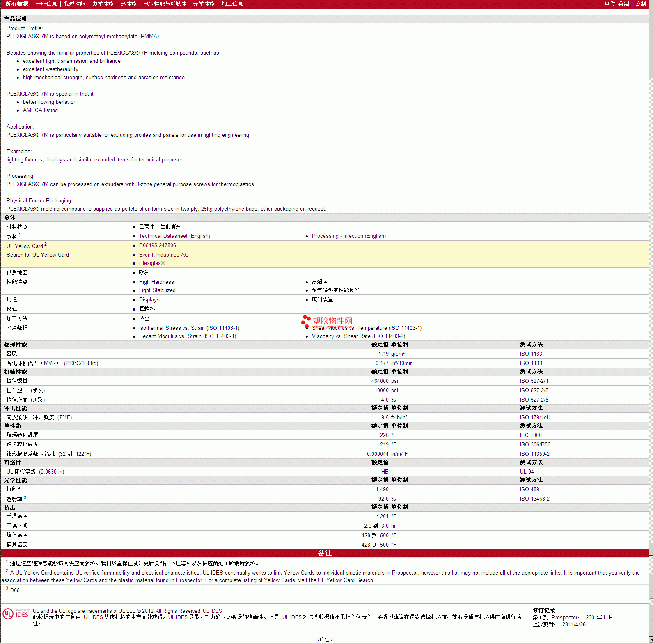Switch to the 一般信息 tab

(x=46, y=4)
